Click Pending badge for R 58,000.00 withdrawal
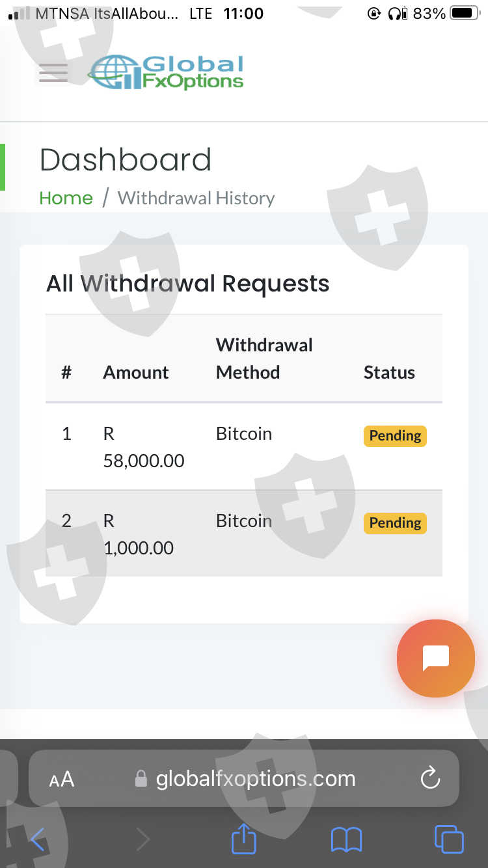488x868 pixels. point(395,436)
